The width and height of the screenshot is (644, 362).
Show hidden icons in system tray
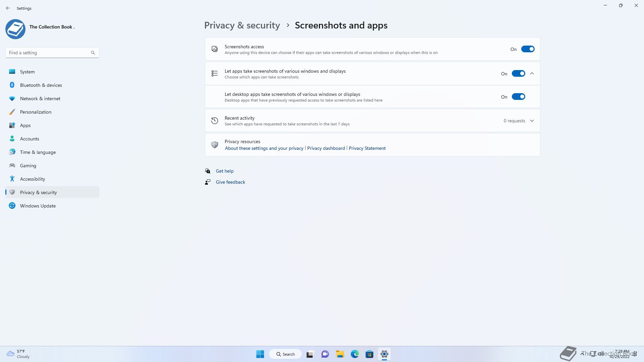(582, 354)
